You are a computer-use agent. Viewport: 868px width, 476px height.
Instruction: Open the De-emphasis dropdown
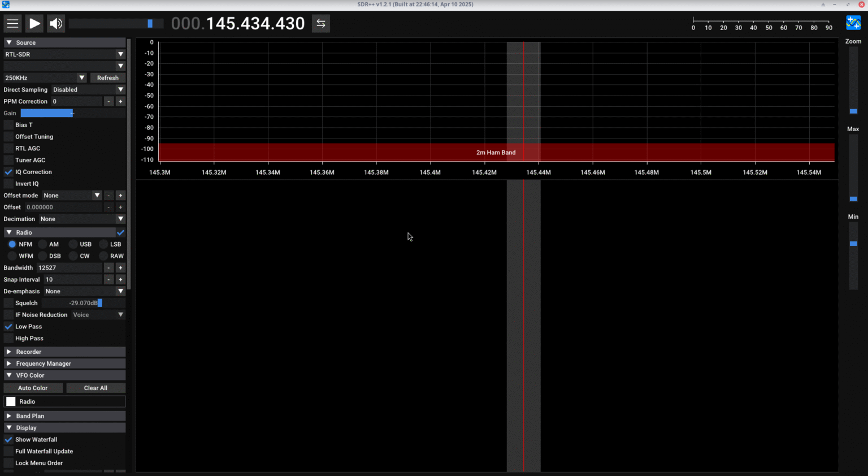pos(85,291)
